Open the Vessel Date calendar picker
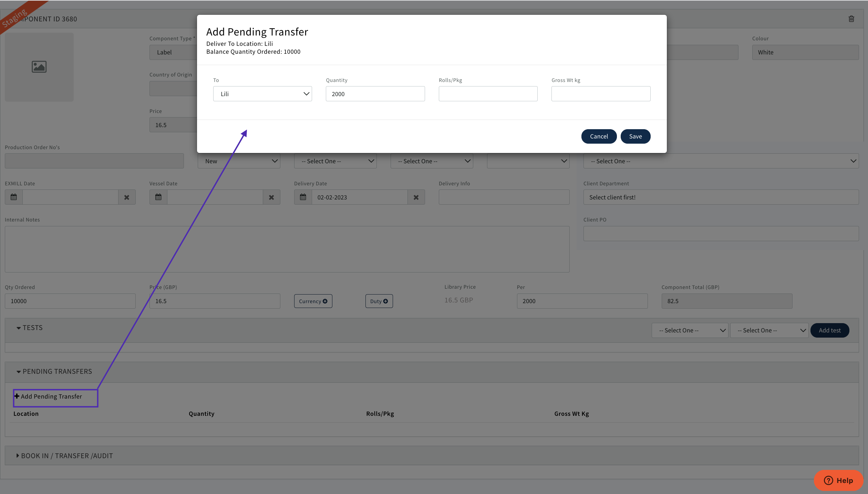868x494 pixels. 158,197
